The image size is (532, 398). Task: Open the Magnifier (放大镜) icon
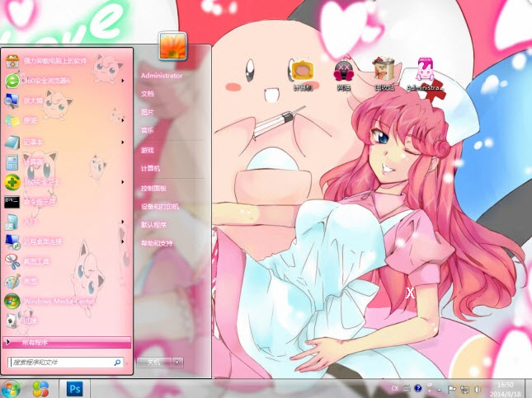[x=12, y=101]
